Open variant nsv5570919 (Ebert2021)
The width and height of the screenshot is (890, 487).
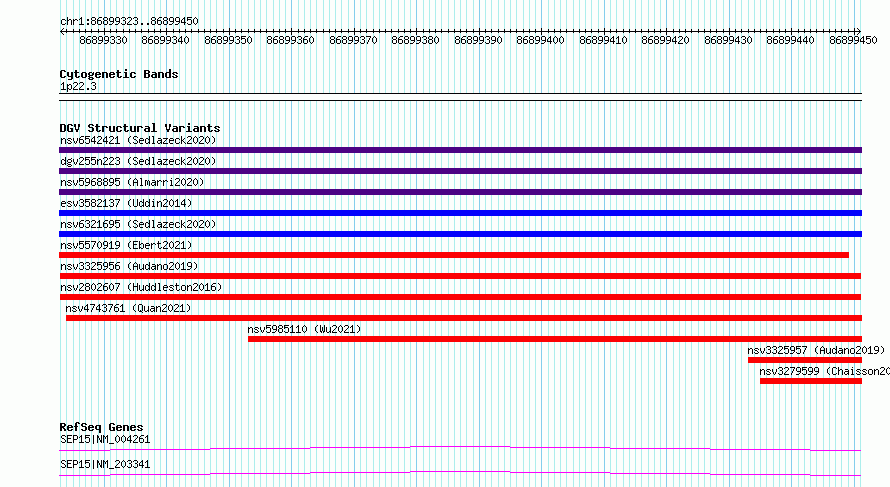pyautogui.click(x=126, y=245)
